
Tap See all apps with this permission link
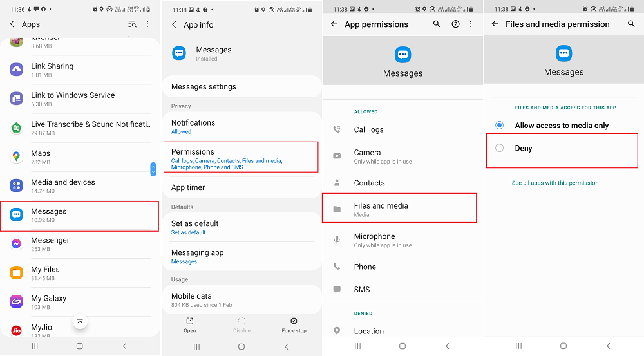555,183
